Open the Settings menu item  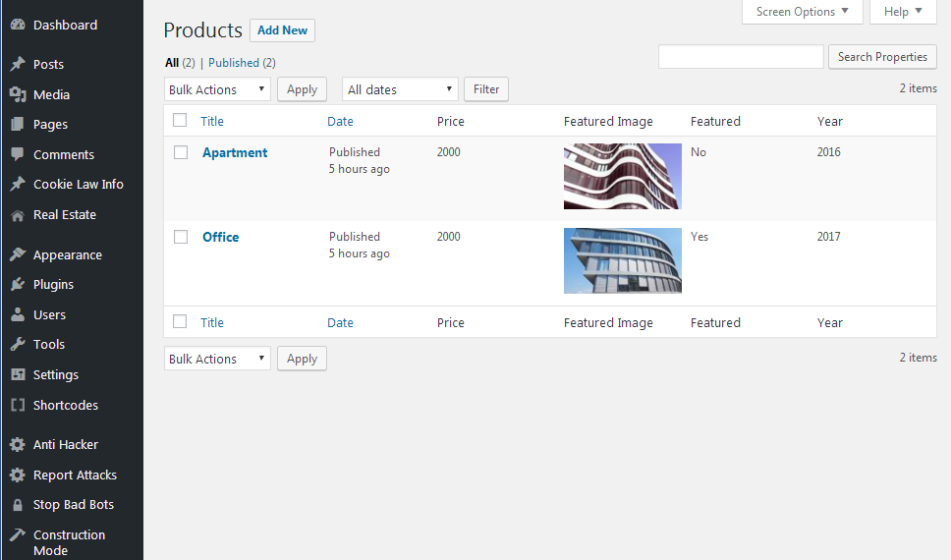click(56, 375)
